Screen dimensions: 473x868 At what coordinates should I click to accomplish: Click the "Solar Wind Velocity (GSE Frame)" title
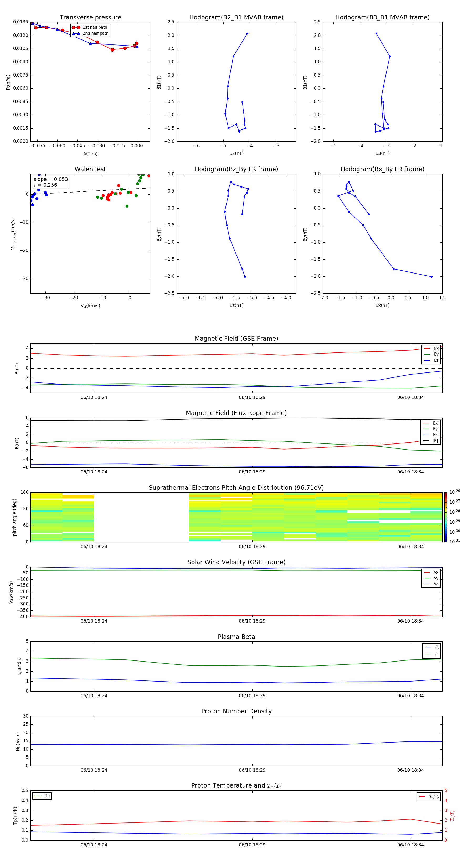[x=236, y=562]
